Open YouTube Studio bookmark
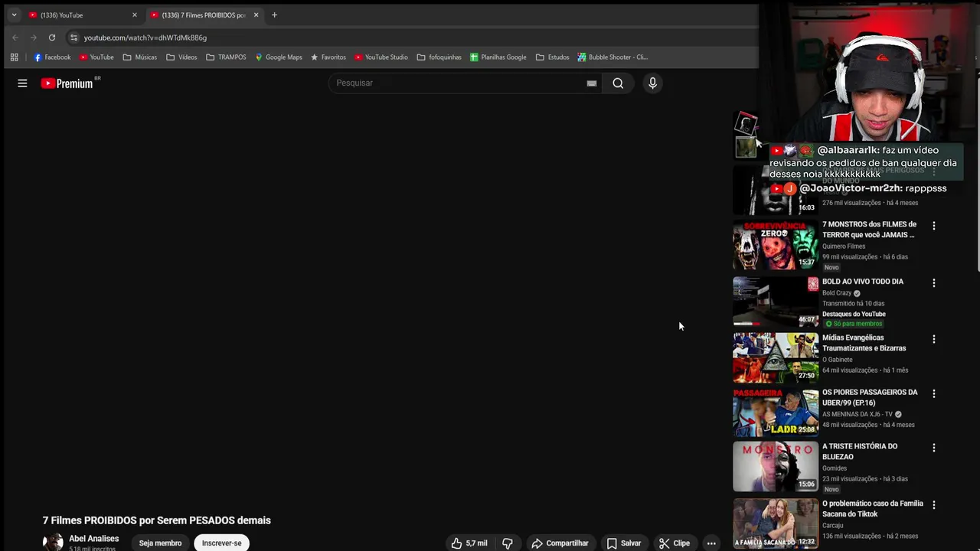This screenshot has width=980, height=551. [x=381, y=57]
